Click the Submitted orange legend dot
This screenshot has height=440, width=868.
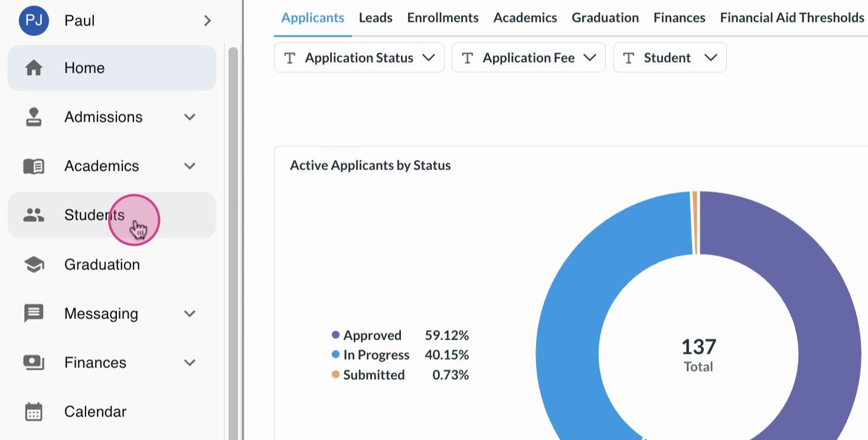click(x=335, y=374)
